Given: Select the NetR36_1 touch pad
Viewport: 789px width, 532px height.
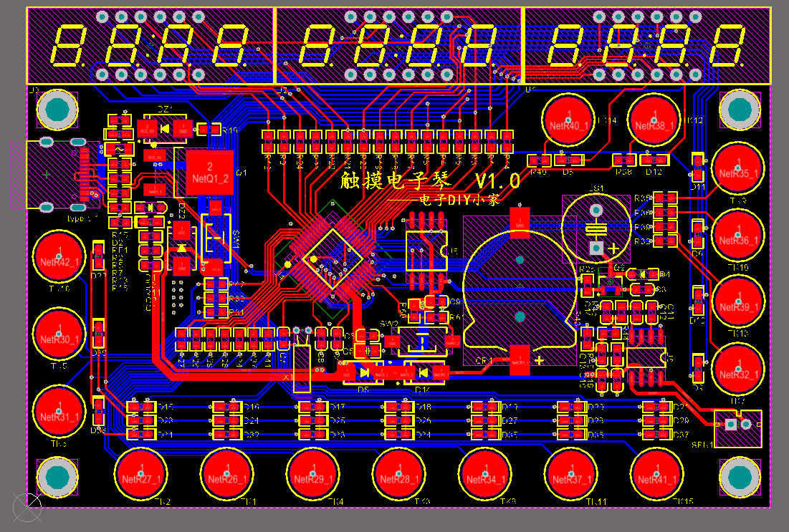Looking at the screenshot, I should click(738, 236).
